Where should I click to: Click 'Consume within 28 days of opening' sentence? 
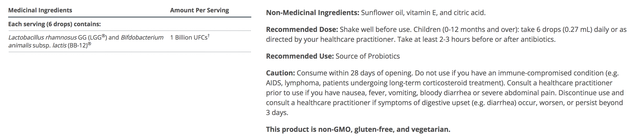click(354, 73)
